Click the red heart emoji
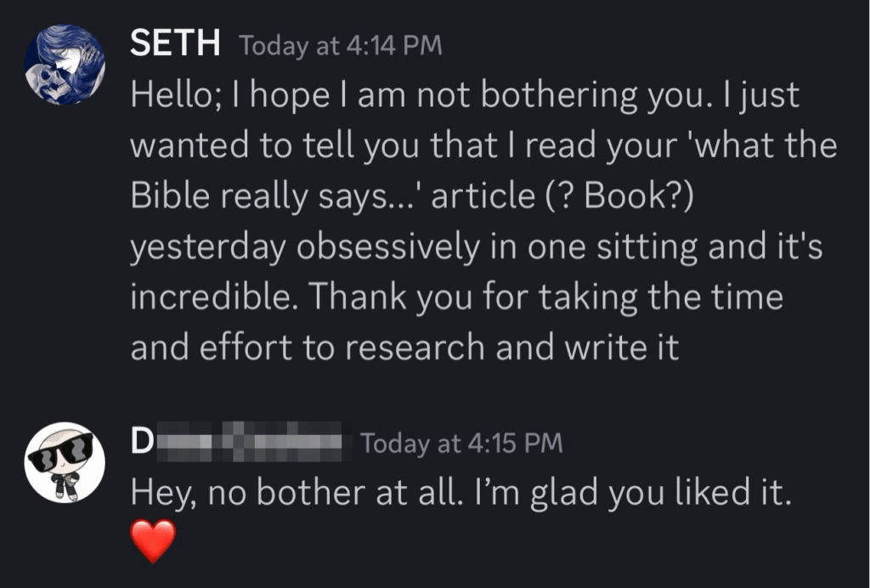Screen dimensions: 870x588 click(153, 541)
